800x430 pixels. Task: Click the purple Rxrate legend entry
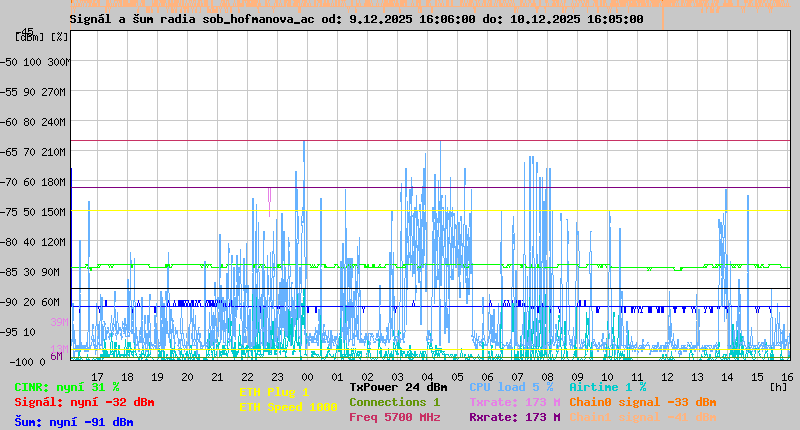514,417
